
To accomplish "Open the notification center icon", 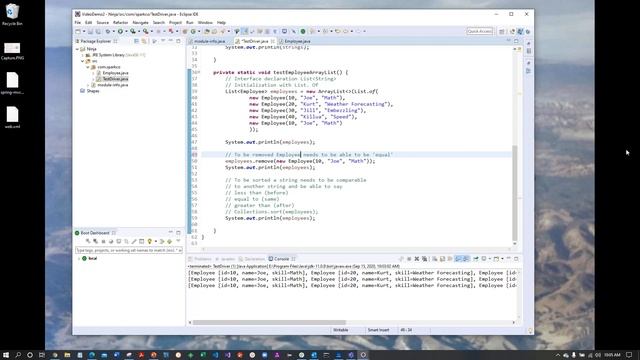I will [x=629, y=355].
